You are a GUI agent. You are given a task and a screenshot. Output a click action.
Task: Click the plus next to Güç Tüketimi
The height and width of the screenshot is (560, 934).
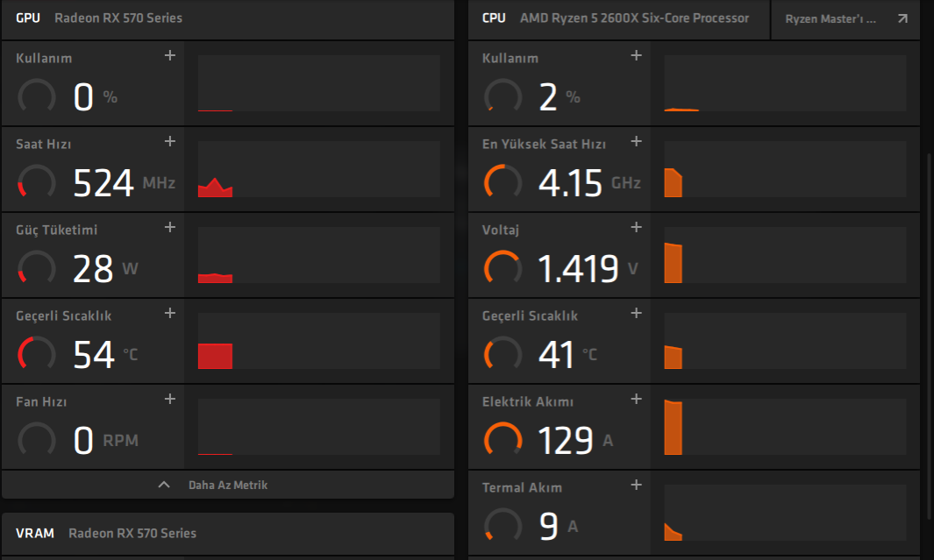pos(170,228)
